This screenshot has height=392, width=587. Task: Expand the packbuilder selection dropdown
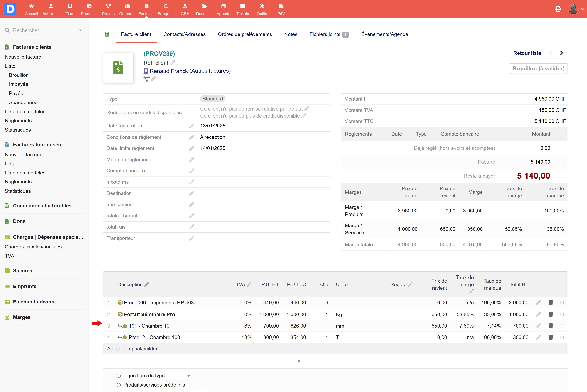pyautogui.click(x=299, y=361)
